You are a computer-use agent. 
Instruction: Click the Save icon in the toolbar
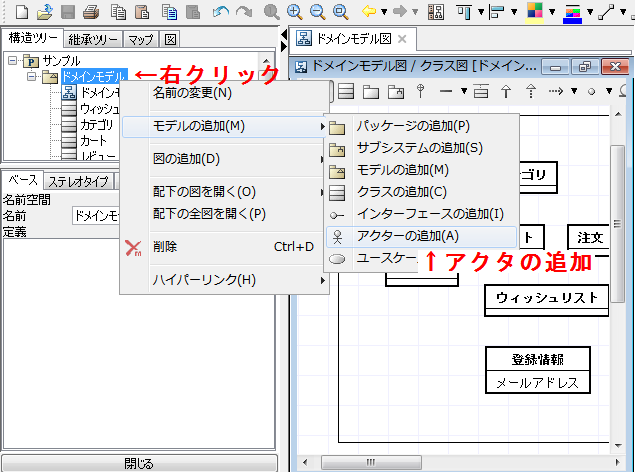(x=69, y=12)
